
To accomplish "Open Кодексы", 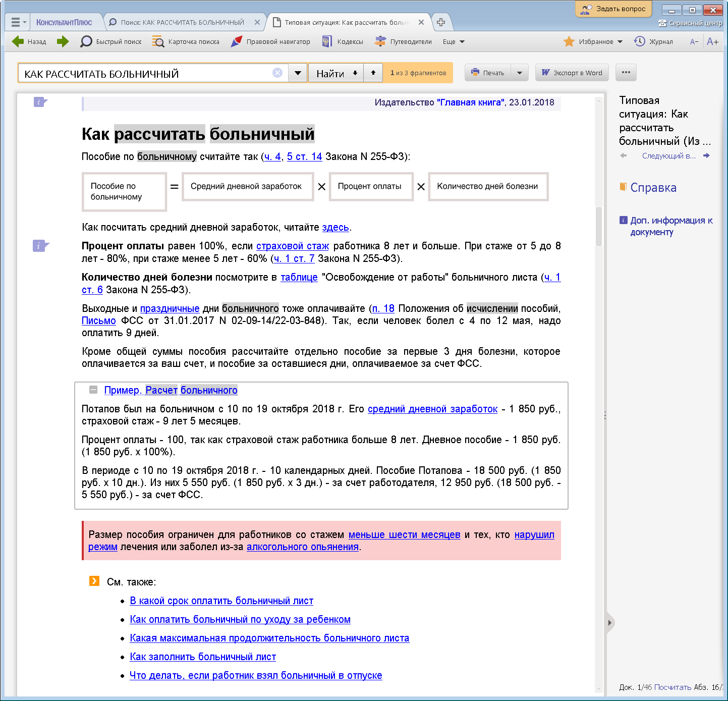I will [x=343, y=41].
